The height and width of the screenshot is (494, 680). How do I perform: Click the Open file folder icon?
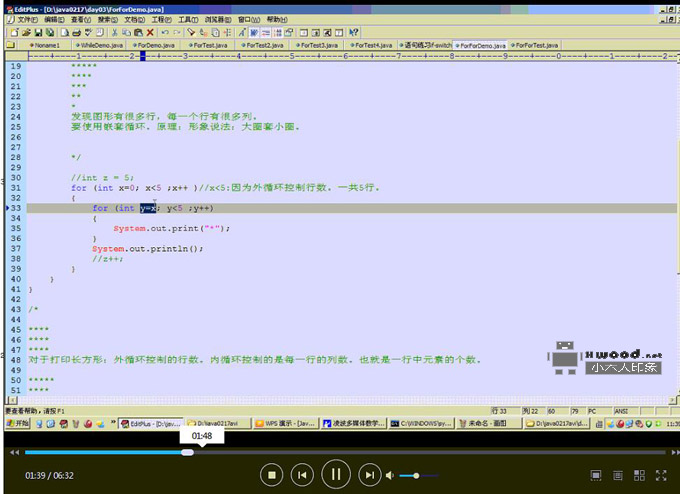click(26, 33)
